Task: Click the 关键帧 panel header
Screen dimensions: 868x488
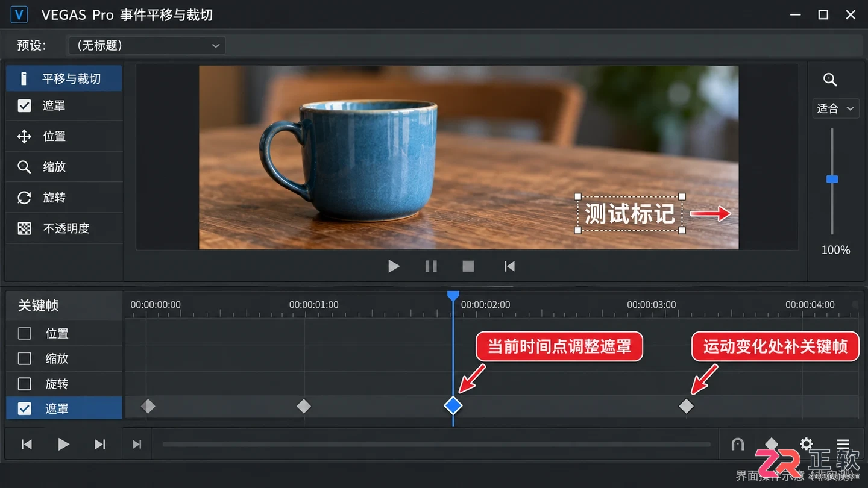Action: point(64,306)
